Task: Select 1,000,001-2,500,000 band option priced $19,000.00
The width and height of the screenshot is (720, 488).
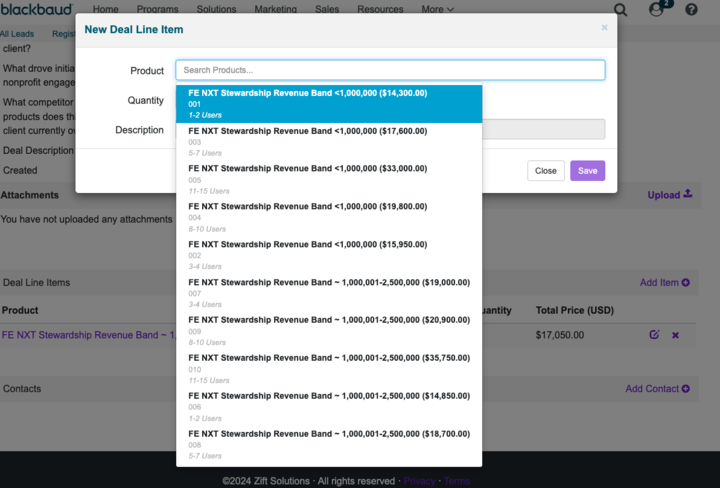Action: (x=329, y=293)
